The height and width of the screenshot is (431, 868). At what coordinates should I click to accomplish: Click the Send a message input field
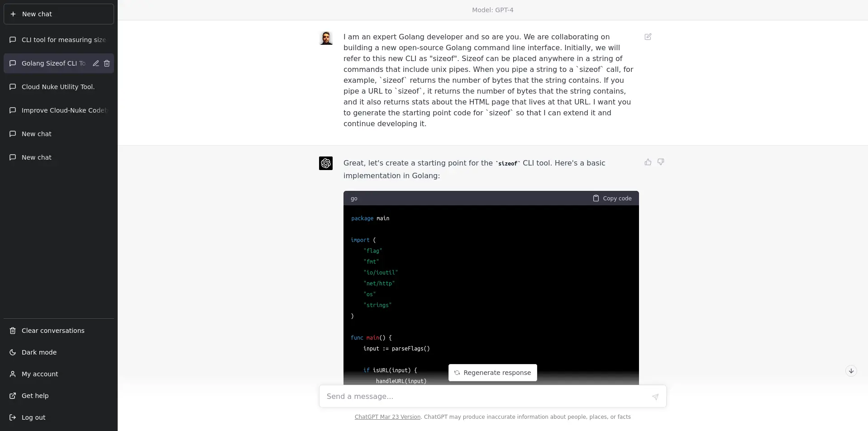pyautogui.click(x=480, y=397)
